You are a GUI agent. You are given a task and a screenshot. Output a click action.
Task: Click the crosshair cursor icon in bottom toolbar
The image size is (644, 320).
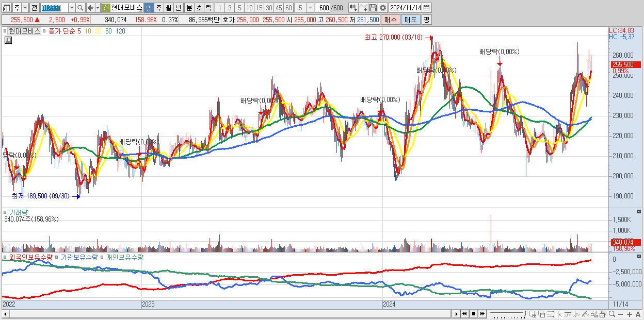tap(559, 314)
